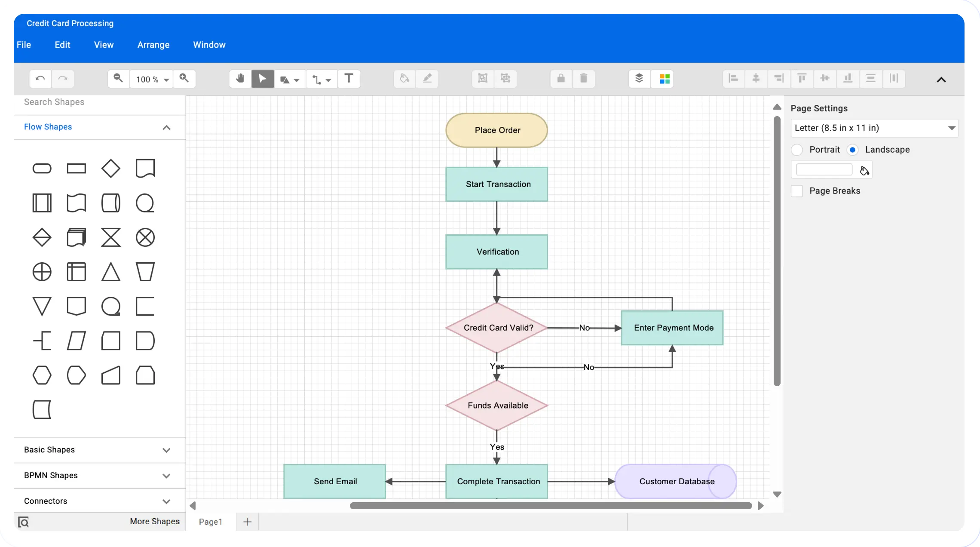
Task: Select Portrait orientation radio button
Action: point(797,150)
